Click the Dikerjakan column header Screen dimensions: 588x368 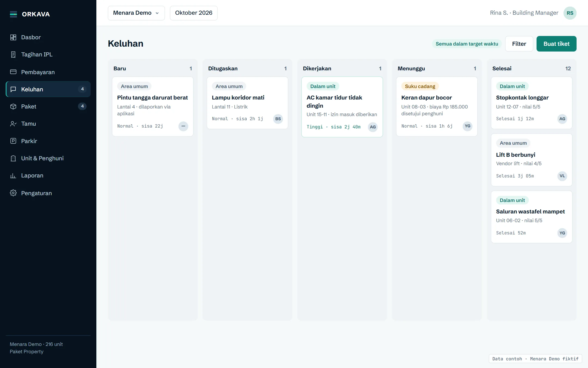(317, 68)
